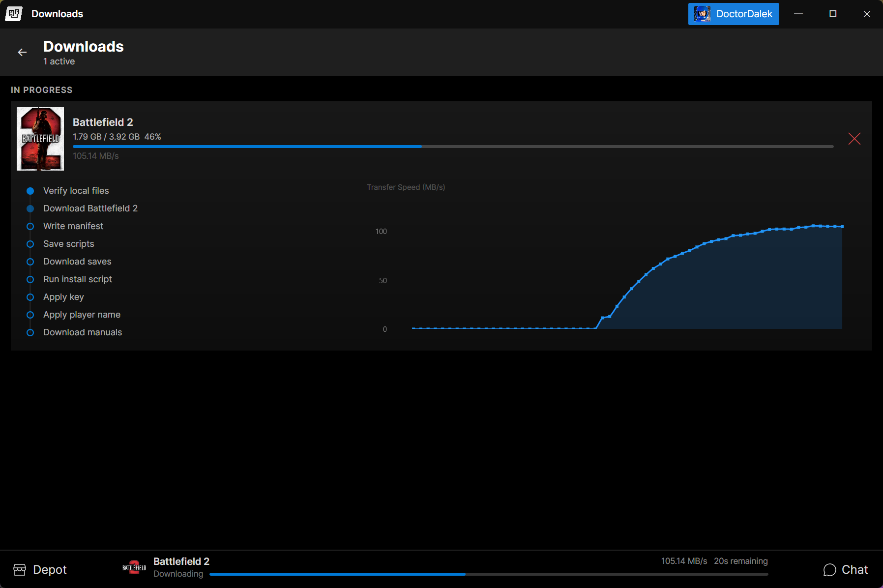Open the Depot store icon

tap(20, 569)
